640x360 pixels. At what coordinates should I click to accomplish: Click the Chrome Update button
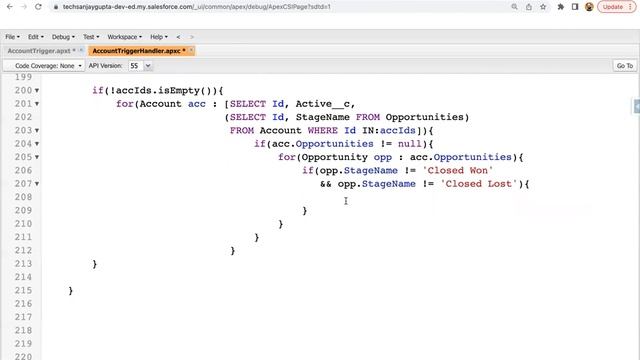616,7
